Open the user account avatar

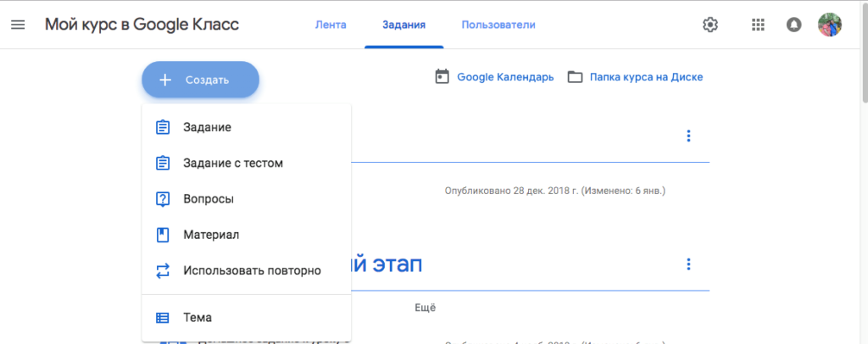click(x=830, y=25)
